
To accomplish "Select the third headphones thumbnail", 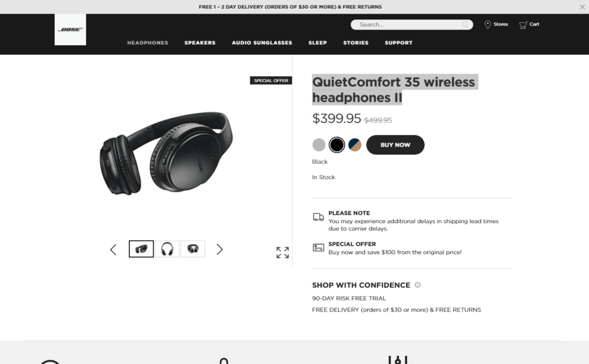I will coord(193,249).
